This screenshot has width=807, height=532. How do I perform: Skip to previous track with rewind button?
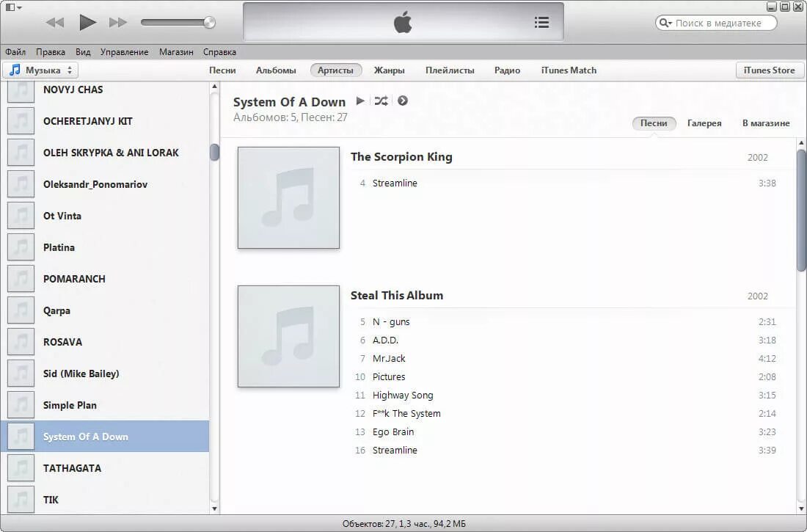pos(54,22)
